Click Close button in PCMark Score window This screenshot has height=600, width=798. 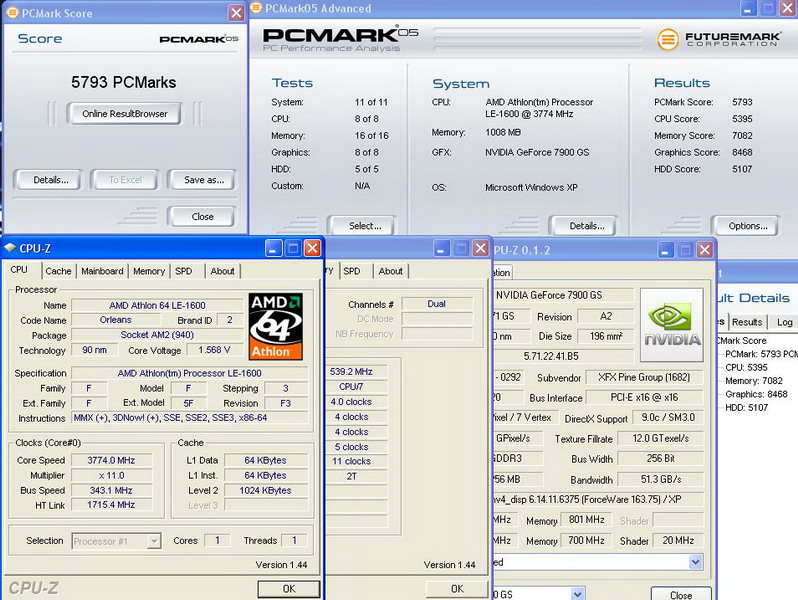[x=202, y=216]
